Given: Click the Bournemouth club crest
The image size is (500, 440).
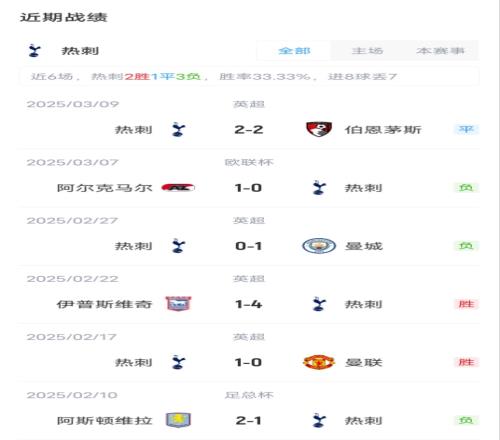Looking at the screenshot, I should (x=319, y=129).
